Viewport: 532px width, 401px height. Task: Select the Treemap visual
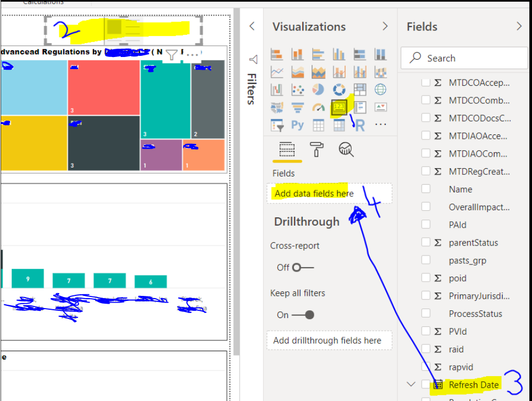tap(360, 89)
